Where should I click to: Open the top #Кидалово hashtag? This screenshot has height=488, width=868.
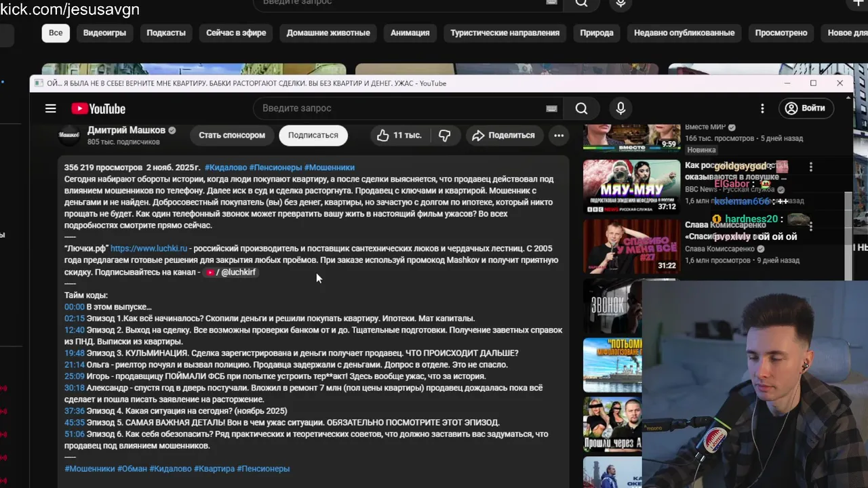(x=225, y=167)
